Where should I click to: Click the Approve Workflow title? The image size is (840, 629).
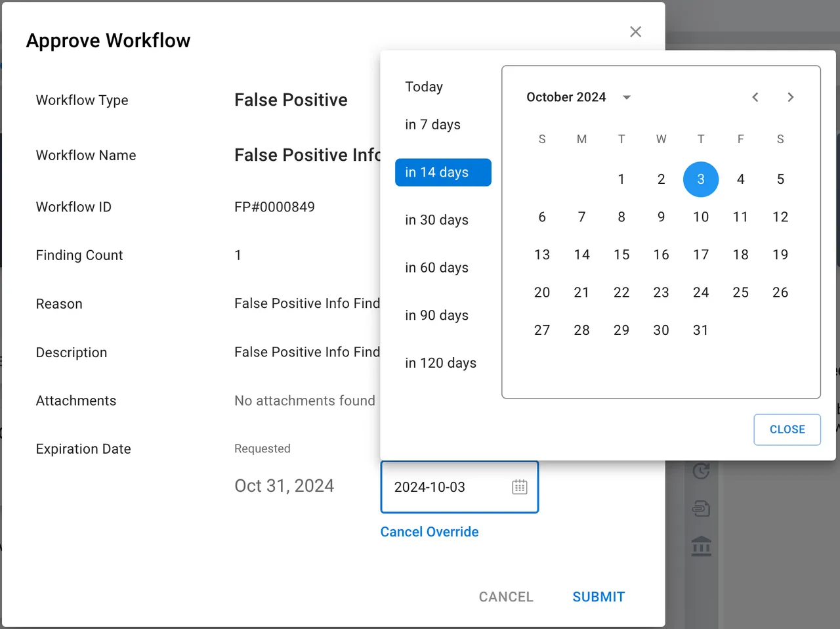tap(108, 41)
